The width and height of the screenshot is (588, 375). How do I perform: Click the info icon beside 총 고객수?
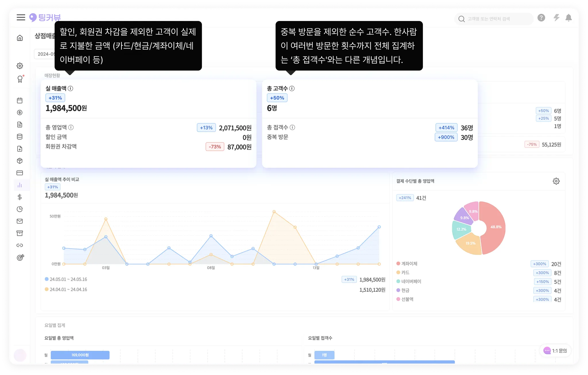[292, 89]
